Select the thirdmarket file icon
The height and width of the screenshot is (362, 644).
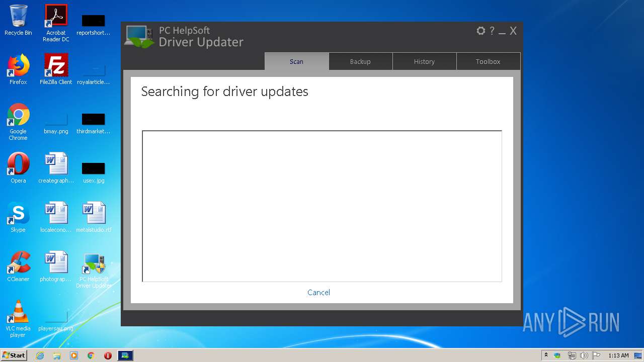pos(93,123)
